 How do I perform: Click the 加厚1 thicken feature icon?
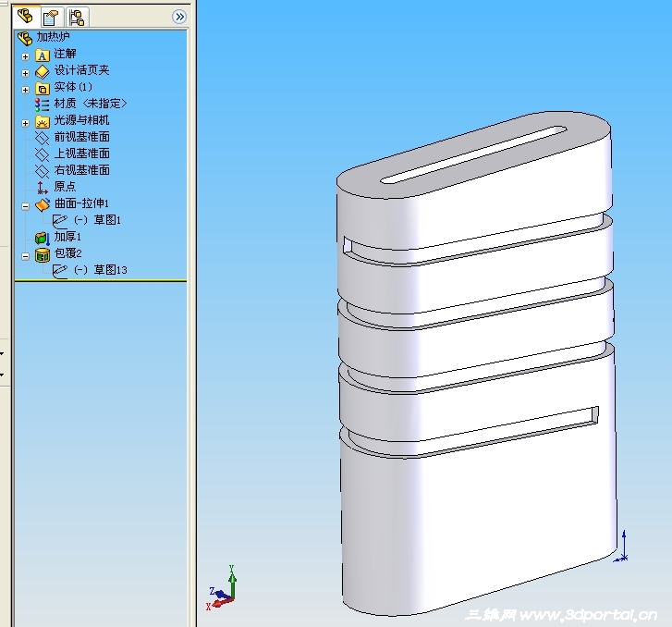click(x=43, y=239)
